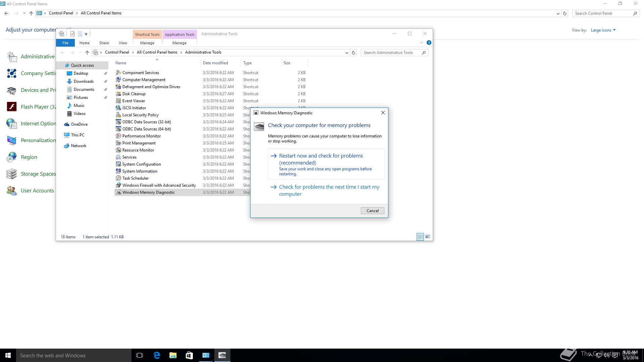644x362 pixels.
Task: Open the Share ribbon tab
Action: tap(104, 43)
